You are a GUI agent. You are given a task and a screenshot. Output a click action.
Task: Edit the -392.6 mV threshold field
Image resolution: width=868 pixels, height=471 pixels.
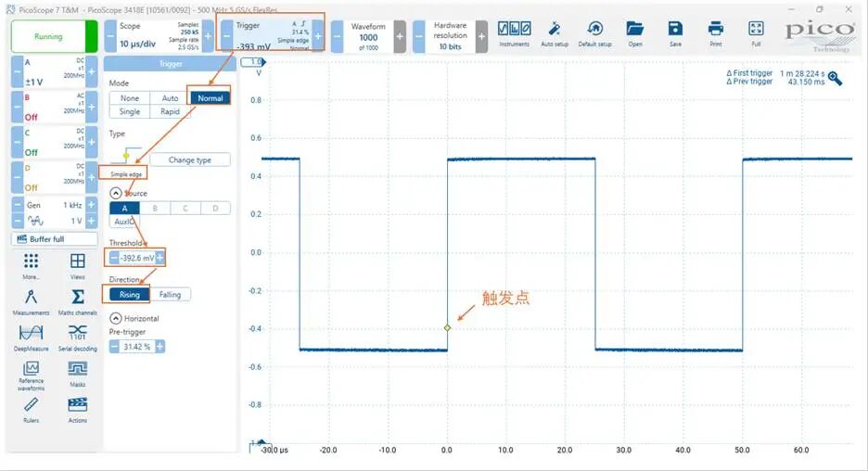coord(137,258)
